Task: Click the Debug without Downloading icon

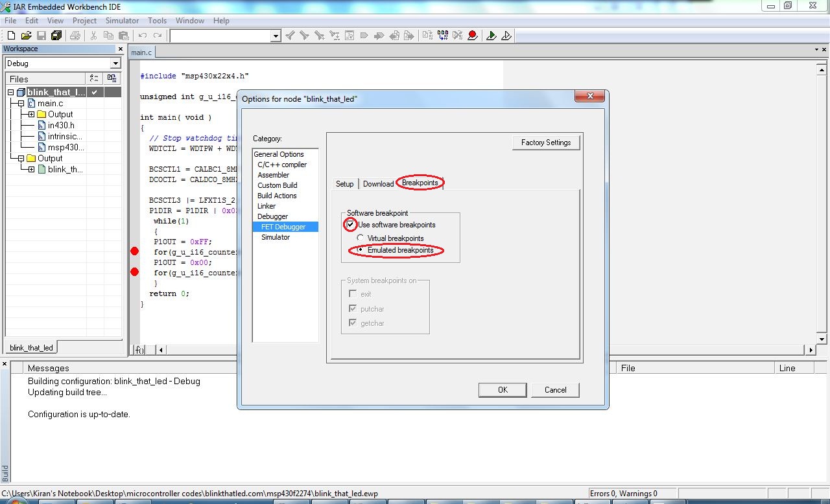Action: coord(506,36)
